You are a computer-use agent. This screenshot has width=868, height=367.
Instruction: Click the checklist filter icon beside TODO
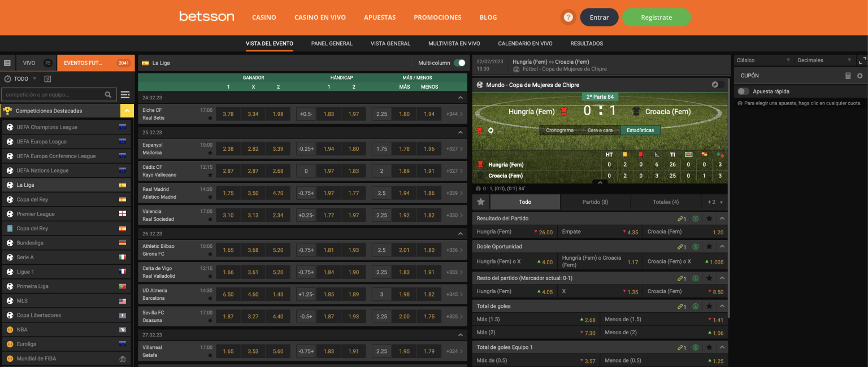(47, 79)
